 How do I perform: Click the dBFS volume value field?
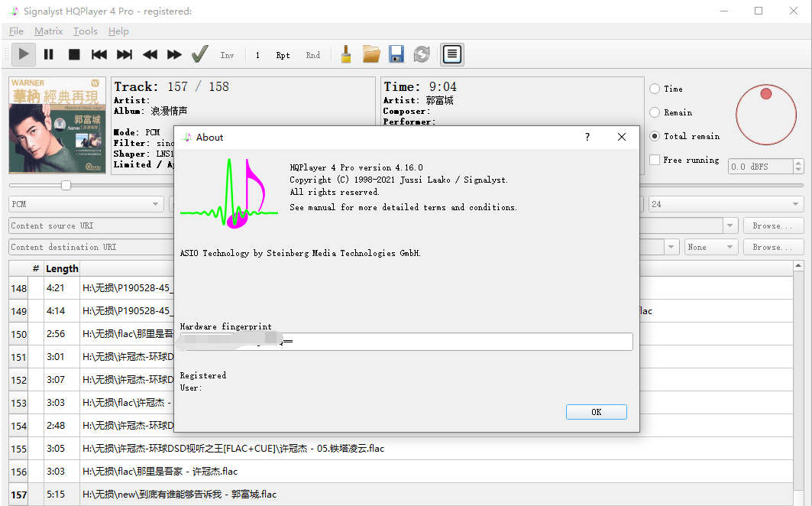(760, 167)
